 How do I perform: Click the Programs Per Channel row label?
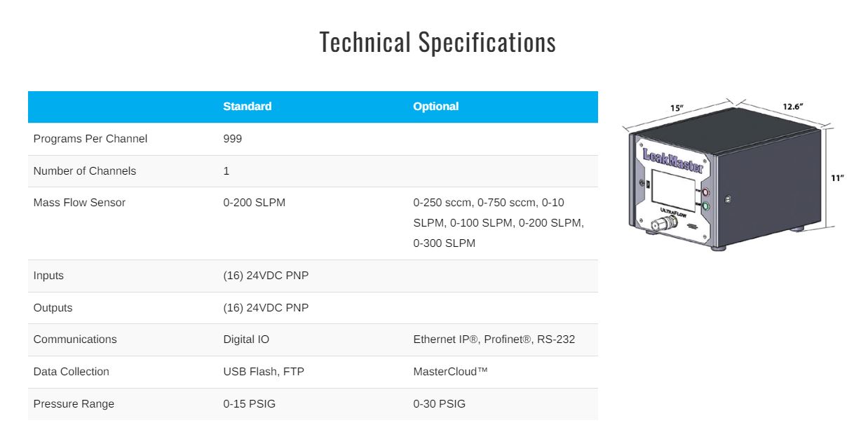tap(90, 139)
